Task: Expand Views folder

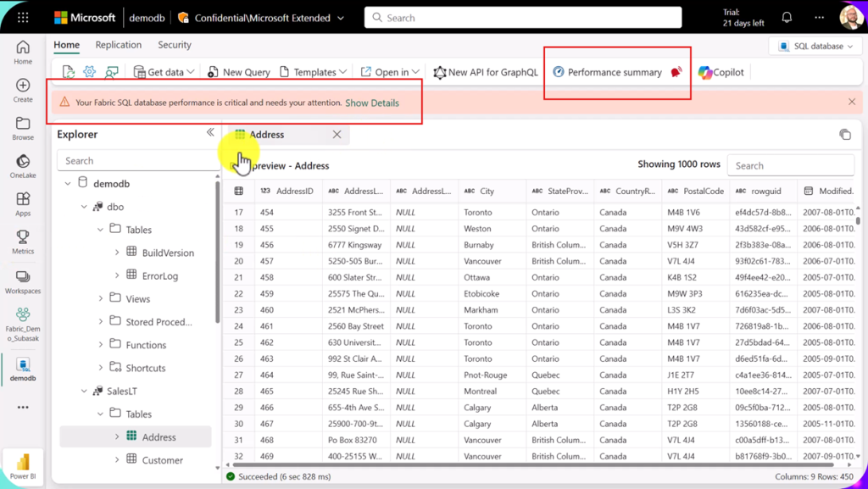Action: (101, 298)
